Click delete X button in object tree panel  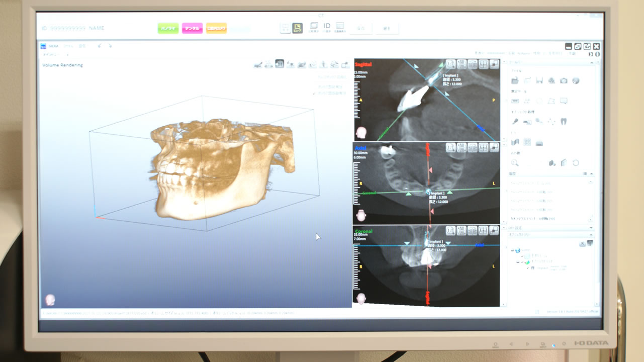click(x=582, y=243)
